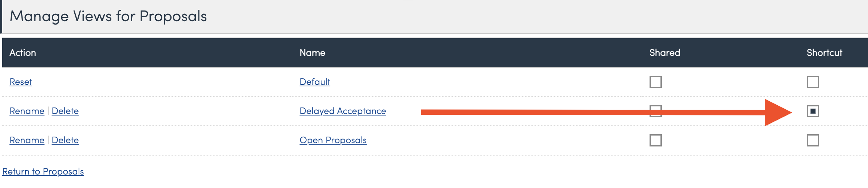This screenshot has height=188, width=868.
Task: Click Return to Proposals link
Action: pos(43,172)
